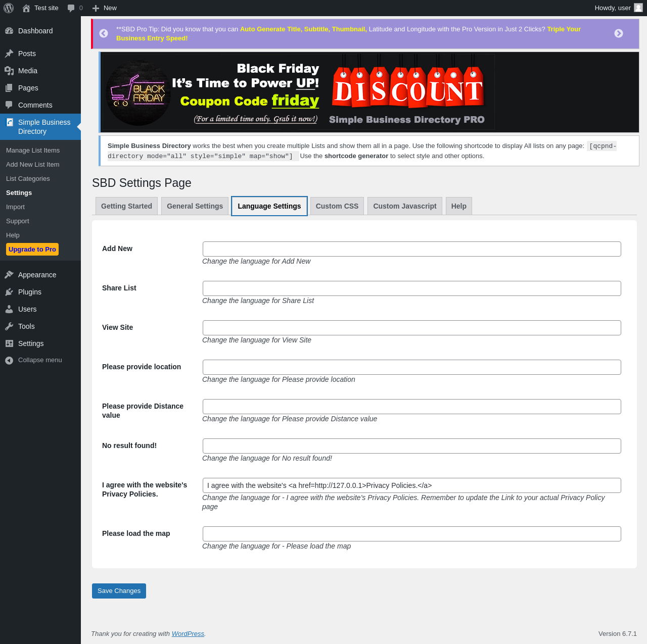Show the next SBD Pro tip arrow

(x=619, y=33)
